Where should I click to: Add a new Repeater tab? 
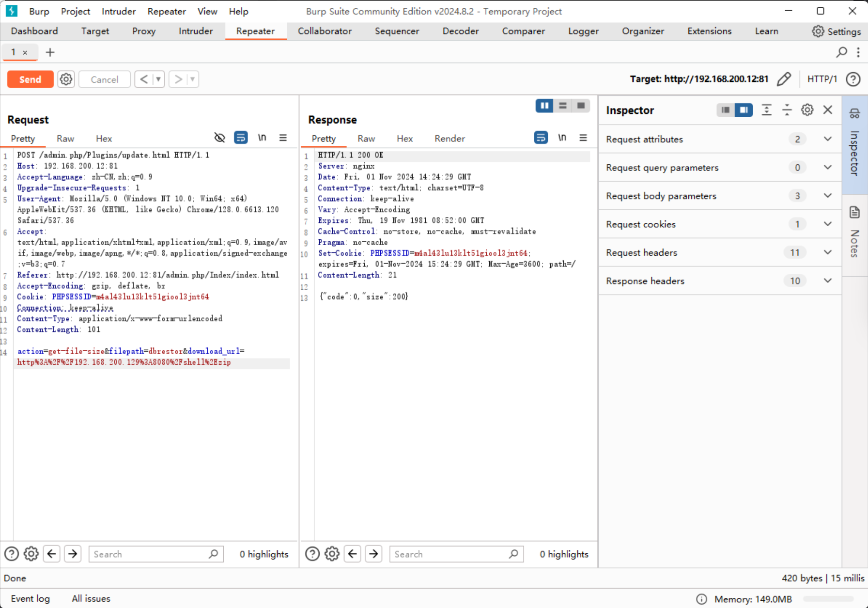pos(50,52)
